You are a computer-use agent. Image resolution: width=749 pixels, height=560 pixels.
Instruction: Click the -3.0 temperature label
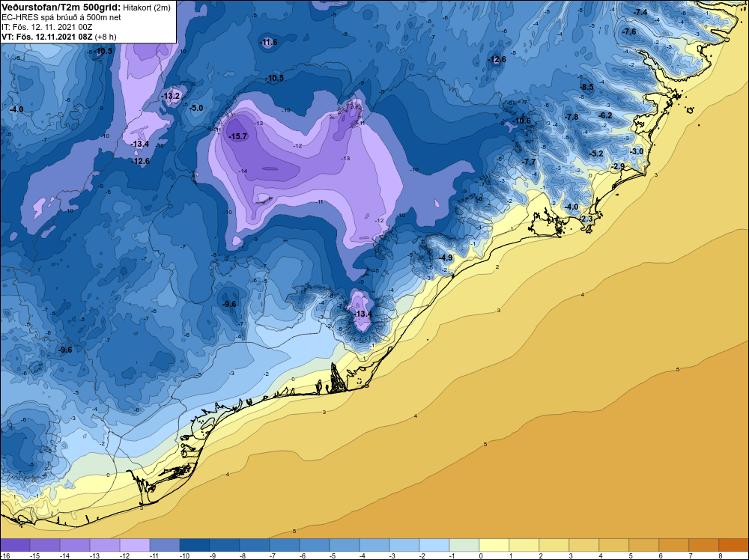click(636, 151)
